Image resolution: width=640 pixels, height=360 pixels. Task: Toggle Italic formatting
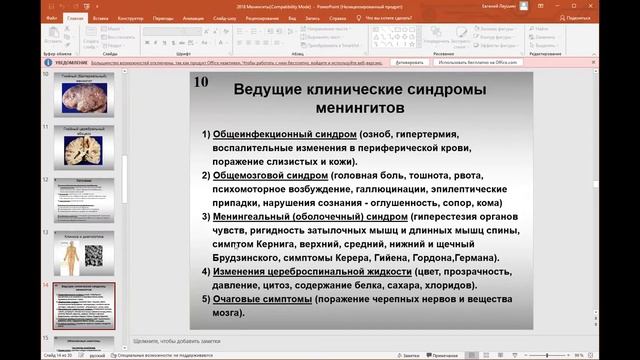pos(156,42)
